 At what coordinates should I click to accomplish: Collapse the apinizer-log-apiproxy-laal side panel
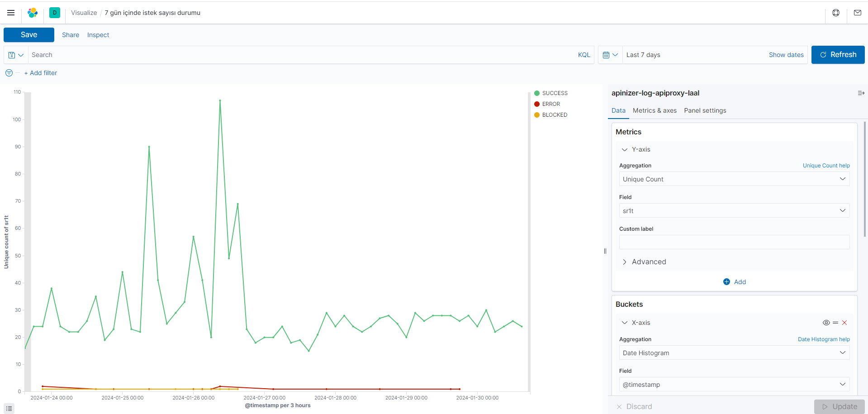tap(861, 93)
